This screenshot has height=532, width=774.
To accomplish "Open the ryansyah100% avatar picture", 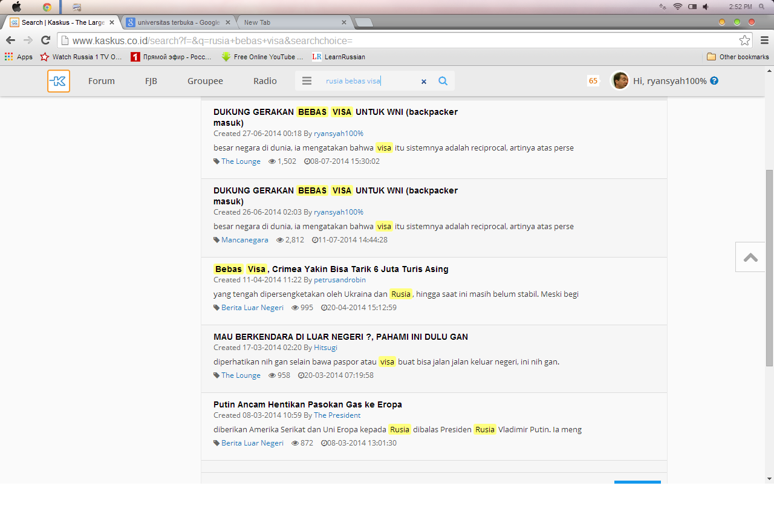I will (x=620, y=80).
